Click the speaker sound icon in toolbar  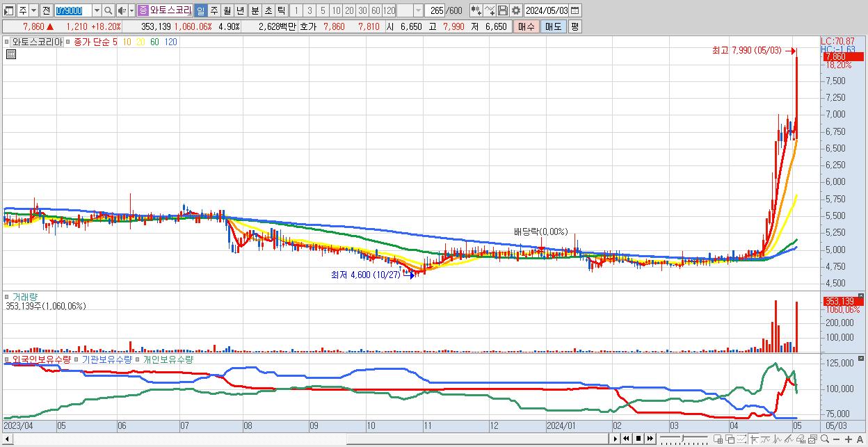pos(122,10)
